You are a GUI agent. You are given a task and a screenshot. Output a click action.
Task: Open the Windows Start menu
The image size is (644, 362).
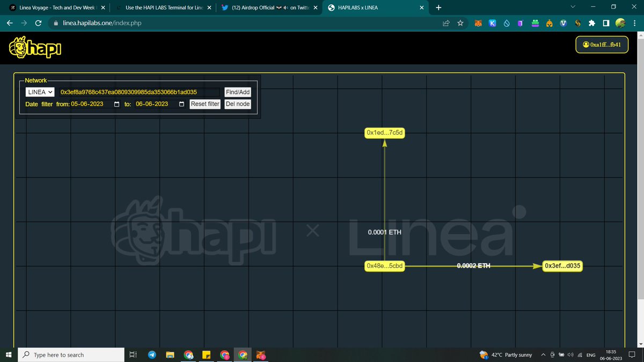(x=9, y=355)
